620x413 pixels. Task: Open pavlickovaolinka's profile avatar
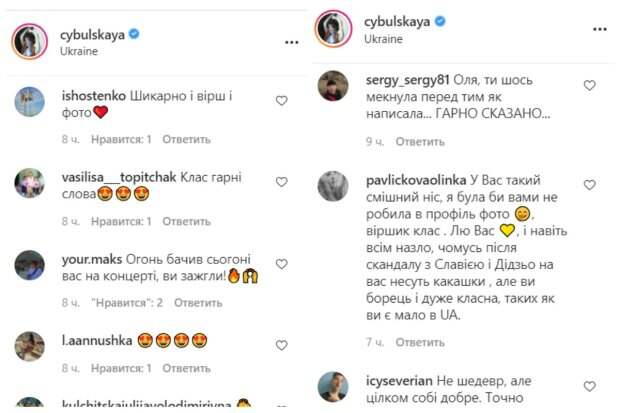(333, 186)
